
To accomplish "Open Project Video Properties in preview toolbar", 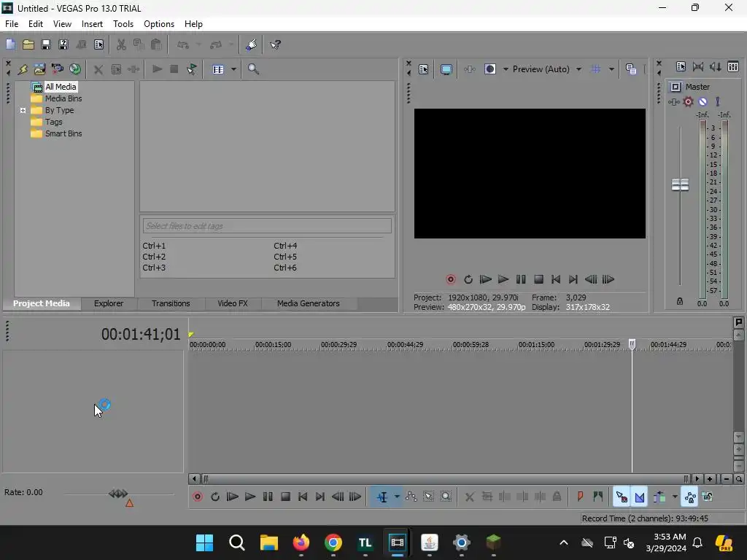I will pyautogui.click(x=424, y=69).
